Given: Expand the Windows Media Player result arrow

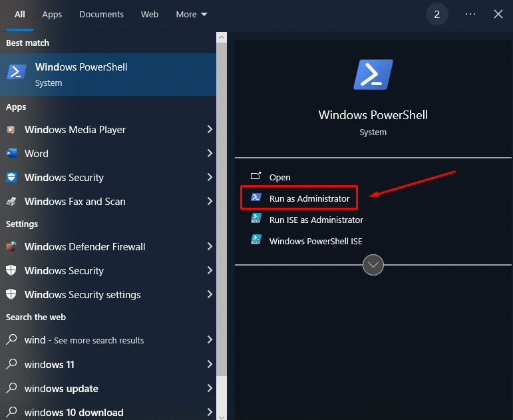Looking at the screenshot, I should point(210,129).
